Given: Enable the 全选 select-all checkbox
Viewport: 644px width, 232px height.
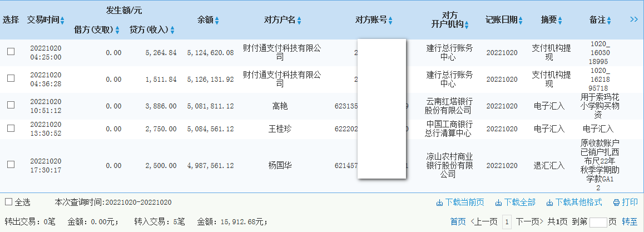Looking at the screenshot, I should pyautogui.click(x=9, y=201).
